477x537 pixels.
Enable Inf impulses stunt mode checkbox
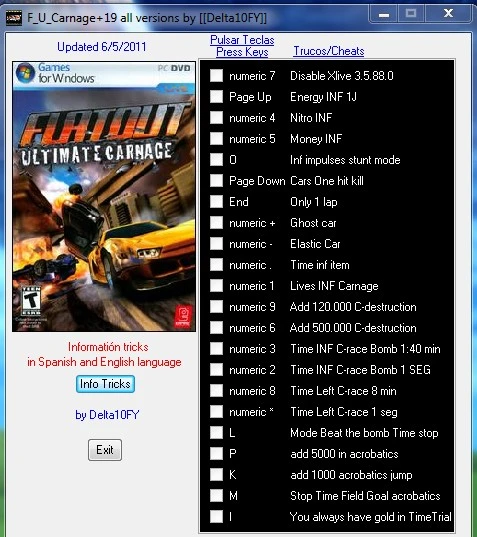point(216,160)
